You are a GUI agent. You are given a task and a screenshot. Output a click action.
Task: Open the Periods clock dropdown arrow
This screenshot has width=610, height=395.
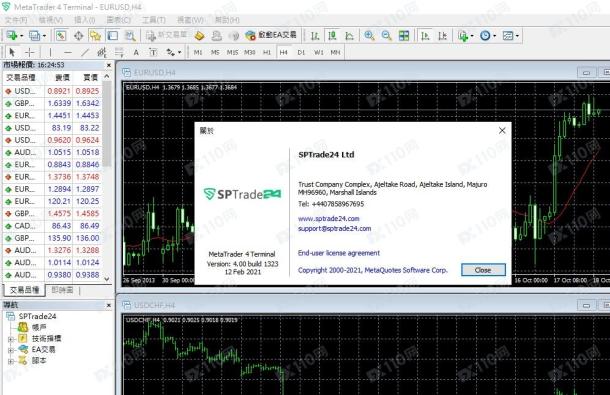pyautogui.click(x=494, y=36)
